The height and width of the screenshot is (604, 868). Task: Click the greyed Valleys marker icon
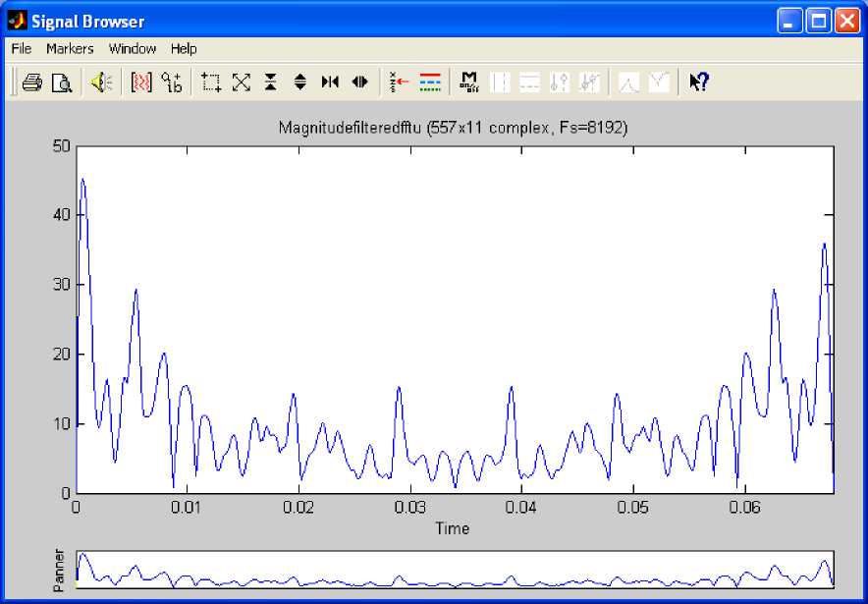click(x=659, y=82)
